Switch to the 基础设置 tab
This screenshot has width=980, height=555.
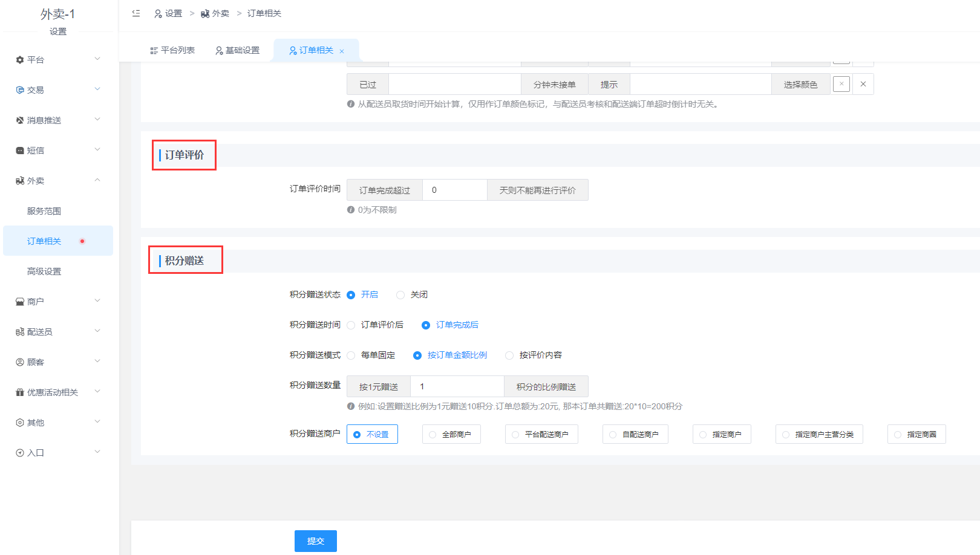[238, 50]
